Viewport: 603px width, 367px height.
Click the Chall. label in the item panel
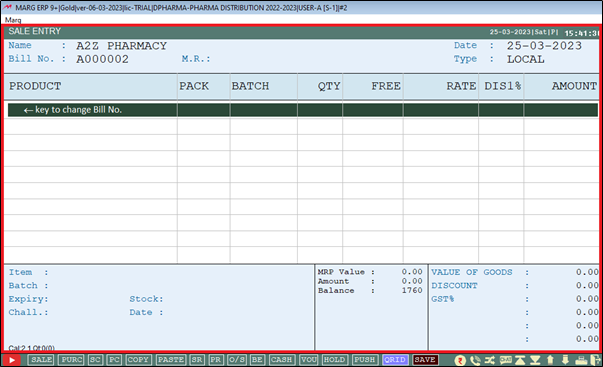(28, 312)
